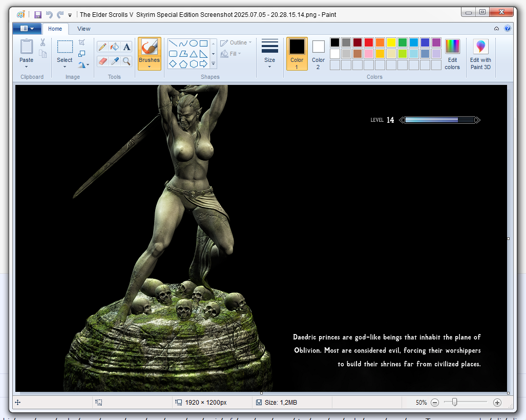The width and height of the screenshot is (526, 420).
Task: Click the Resize image icon
Action: 82,54
